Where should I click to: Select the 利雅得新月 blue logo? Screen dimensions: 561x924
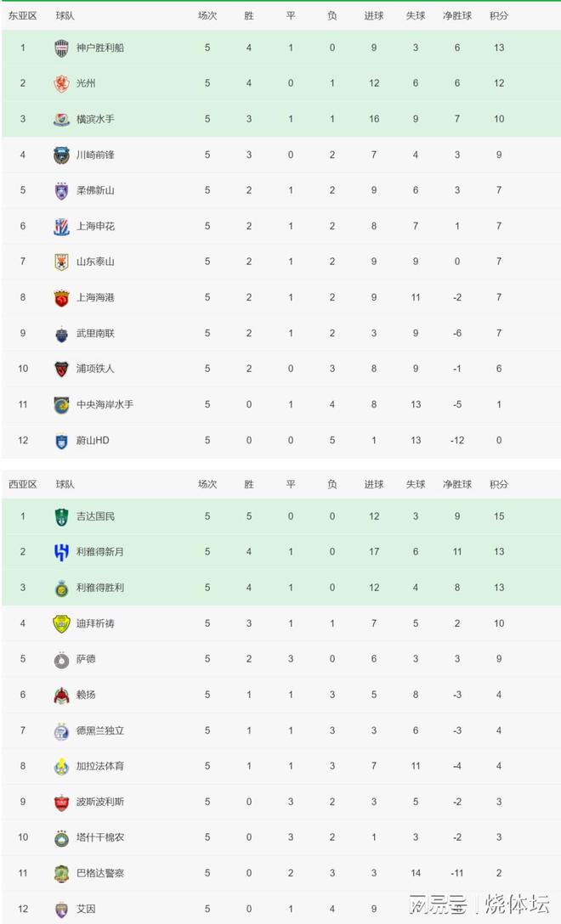click(x=61, y=552)
